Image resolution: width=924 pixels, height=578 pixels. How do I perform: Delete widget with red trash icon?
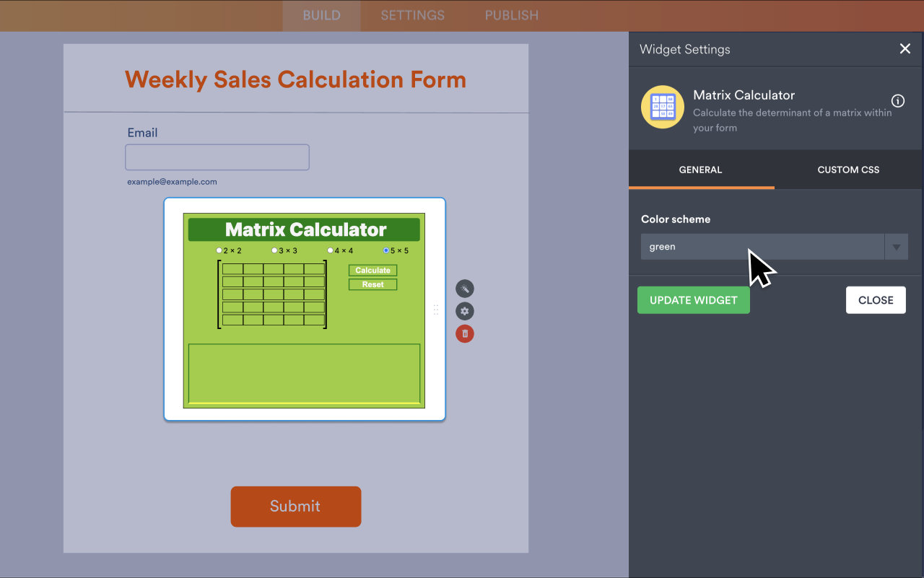point(465,333)
